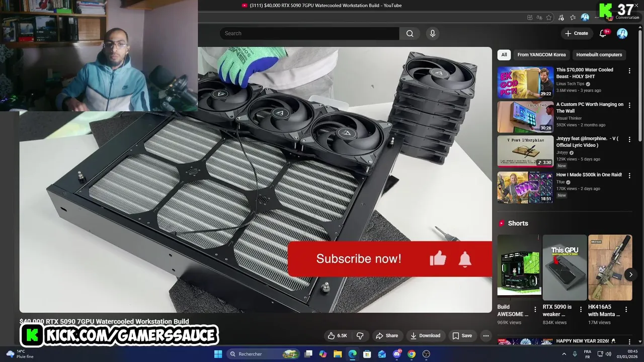The width and height of the screenshot is (644, 362).
Task: Open Outlook mail icon on taskbar
Action: coord(382,354)
